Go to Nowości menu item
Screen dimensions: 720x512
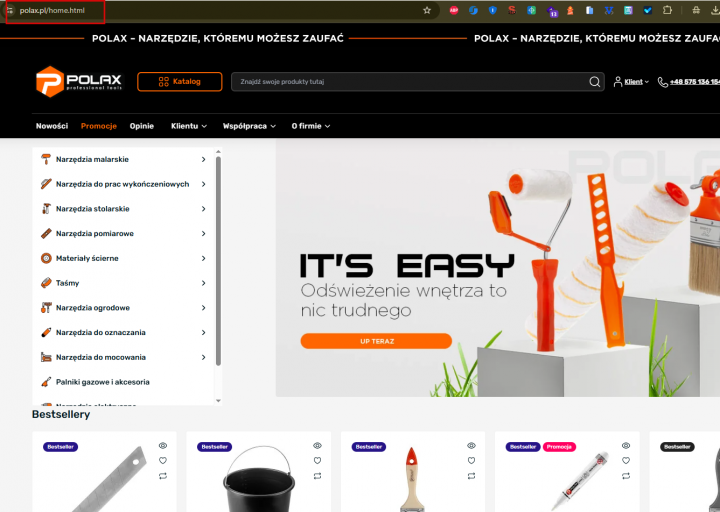(x=52, y=126)
